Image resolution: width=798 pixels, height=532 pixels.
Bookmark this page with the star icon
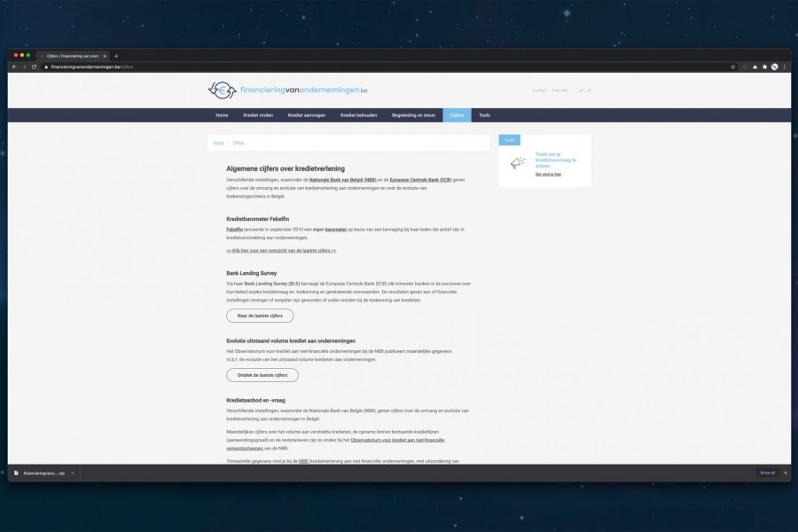(732, 66)
